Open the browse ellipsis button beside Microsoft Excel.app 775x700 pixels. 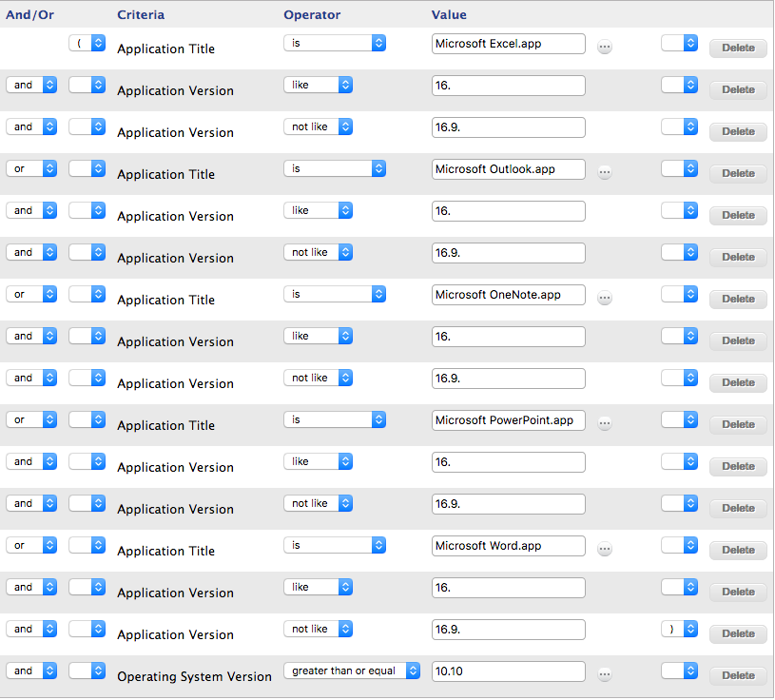[x=605, y=47]
